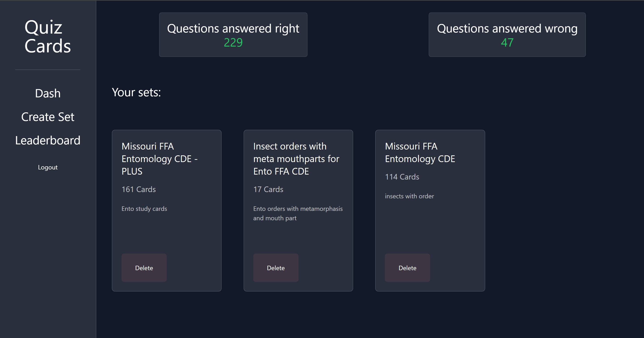Image resolution: width=644 pixels, height=338 pixels.
Task: Open the 114-card Missouri FFA Entomology CDE set
Action: click(420, 152)
